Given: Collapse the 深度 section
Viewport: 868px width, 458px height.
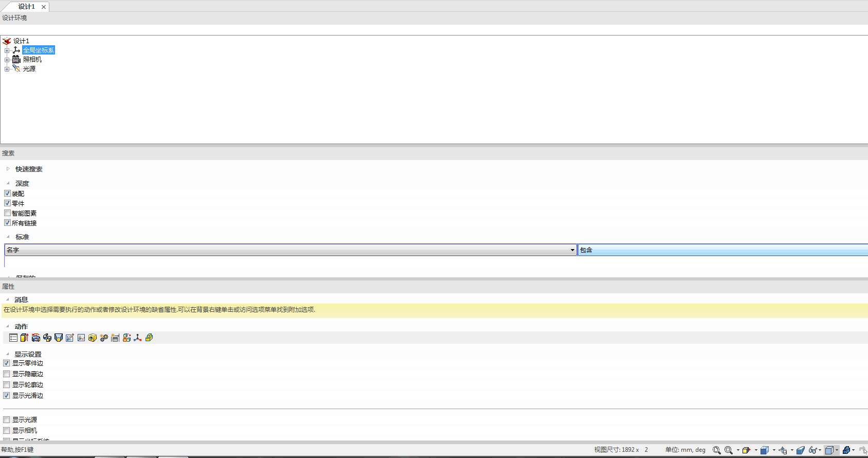Looking at the screenshot, I should pos(8,183).
